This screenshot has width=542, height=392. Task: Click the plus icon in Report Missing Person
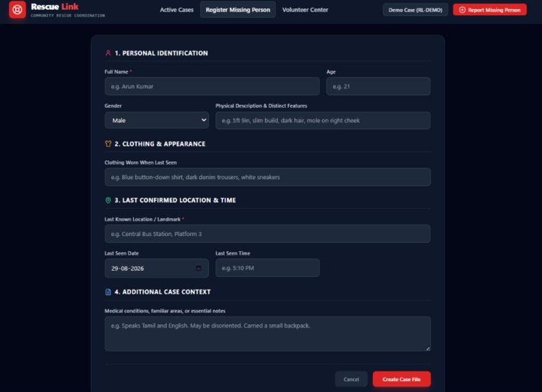pos(462,10)
